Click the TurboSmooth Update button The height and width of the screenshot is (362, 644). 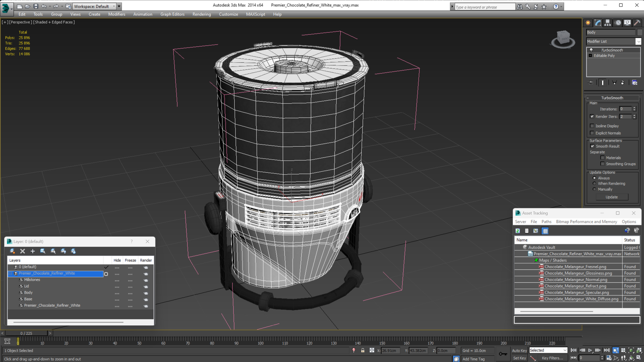(611, 197)
